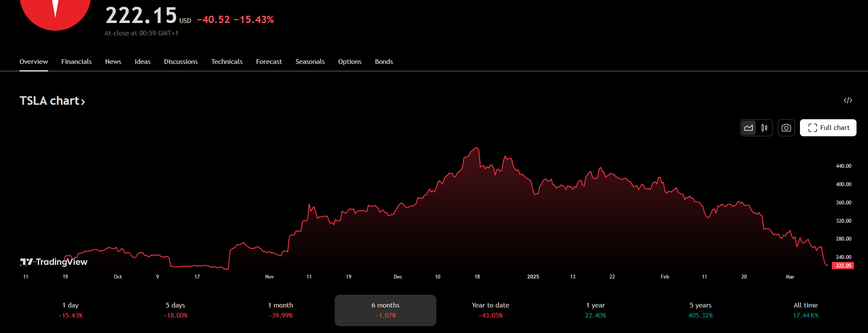Viewport: 868px width, 333px height.
Task: Open the Bonds tab
Action: coord(384,62)
